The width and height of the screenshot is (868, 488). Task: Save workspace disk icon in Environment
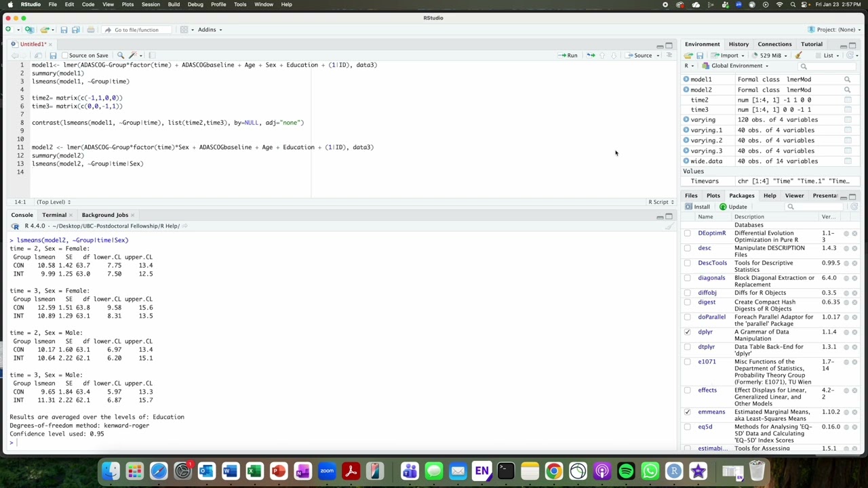click(700, 56)
